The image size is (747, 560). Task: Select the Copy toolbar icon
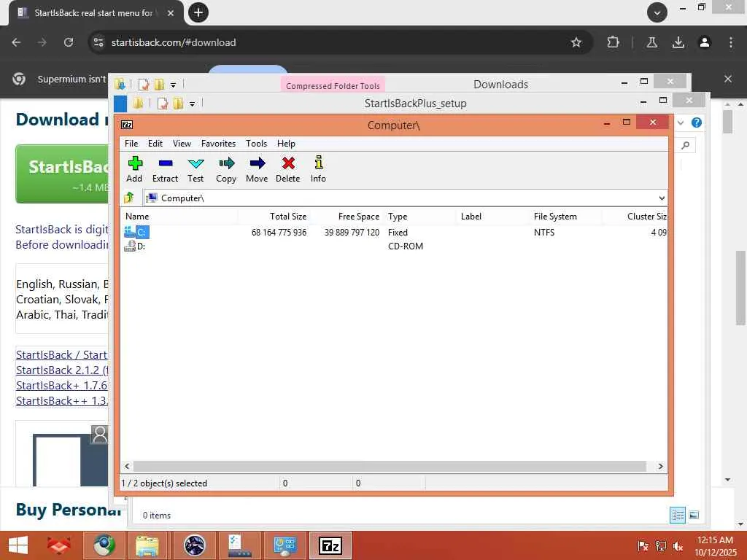(x=226, y=169)
